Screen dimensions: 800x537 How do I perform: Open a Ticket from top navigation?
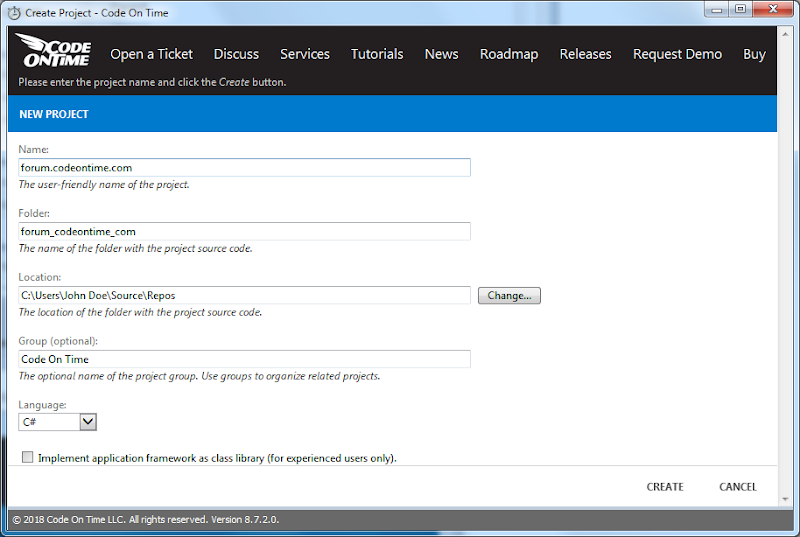151,54
